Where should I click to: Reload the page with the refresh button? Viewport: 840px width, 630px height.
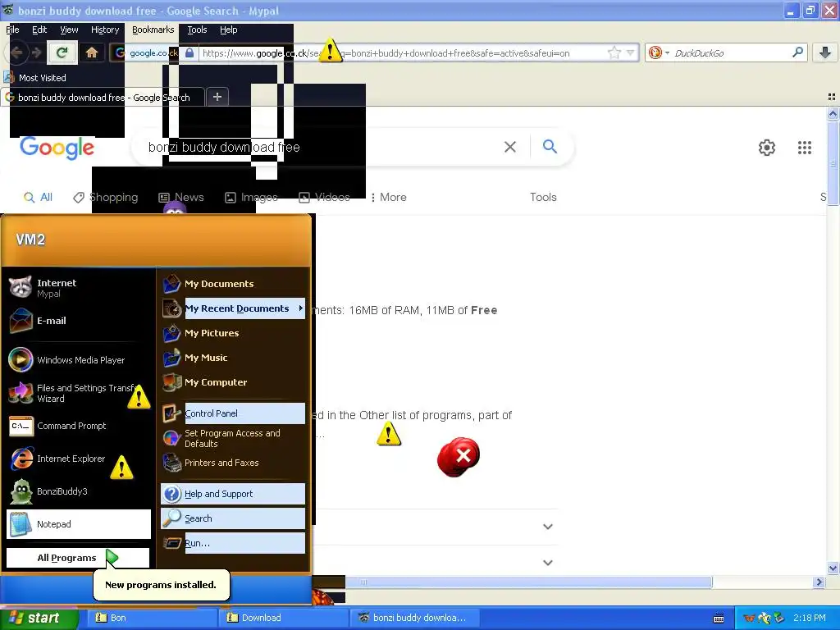[x=62, y=52]
